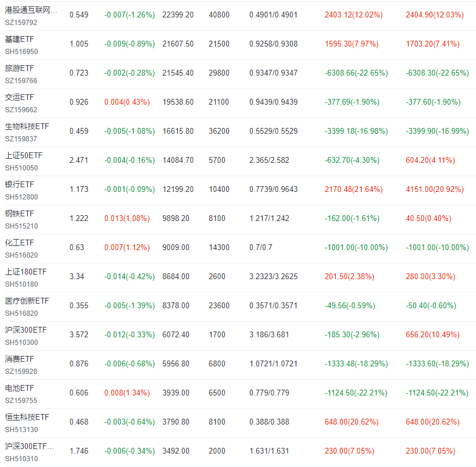Click the code SZ159792
The width and height of the screenshot is (476, 467).
[21, 23]
